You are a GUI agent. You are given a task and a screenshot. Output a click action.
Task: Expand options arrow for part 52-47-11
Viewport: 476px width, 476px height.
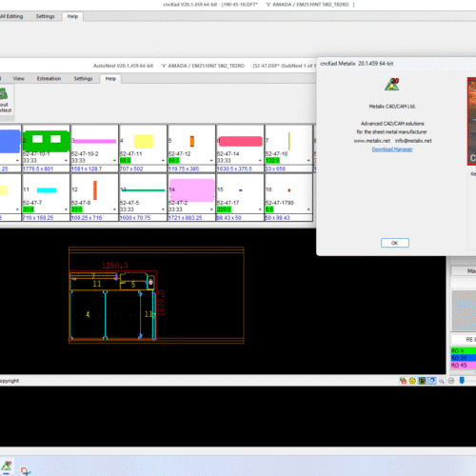[x=163, y=161]
